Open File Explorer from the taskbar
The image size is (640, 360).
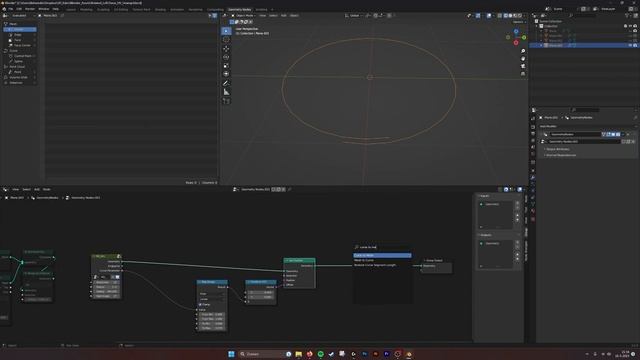(299, 354)
